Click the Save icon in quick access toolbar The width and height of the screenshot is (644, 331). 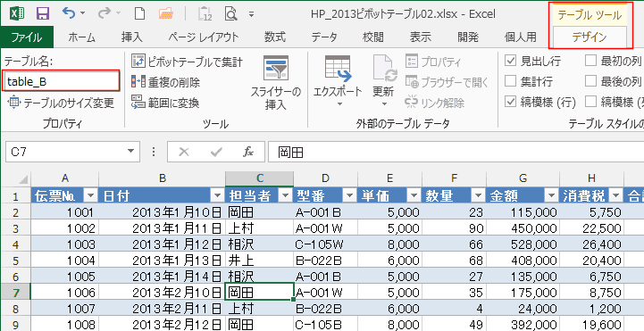pos(43,13)
